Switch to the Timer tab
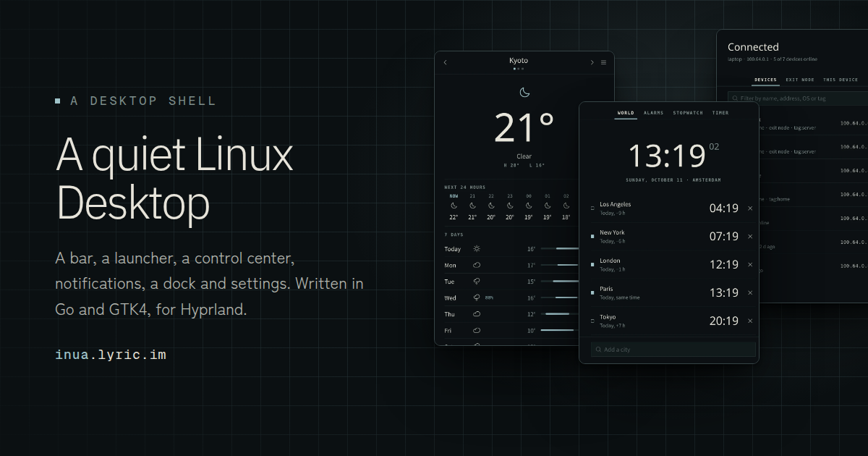 pos(720,114)
